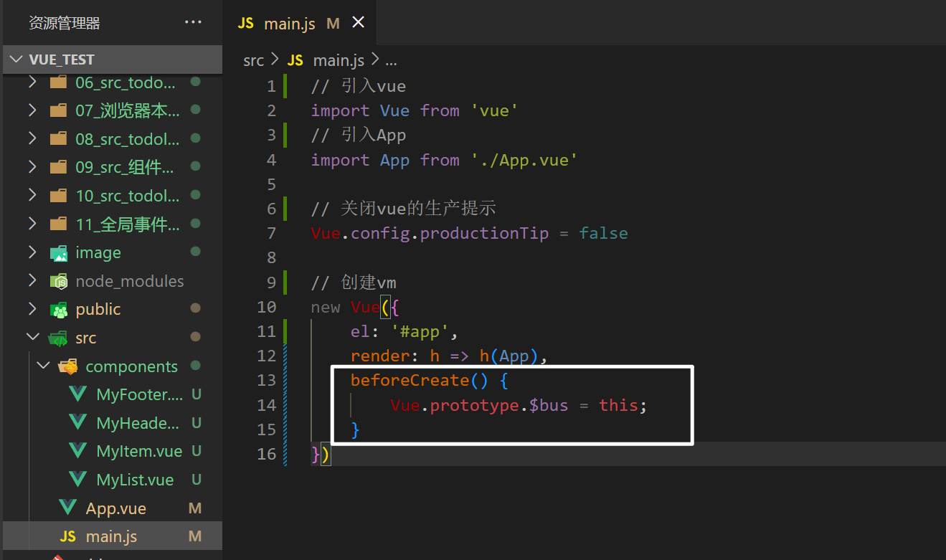Click the node_modules folder icon
The height and width of the screenshot is (560, 946).
(x=59, y=281)
